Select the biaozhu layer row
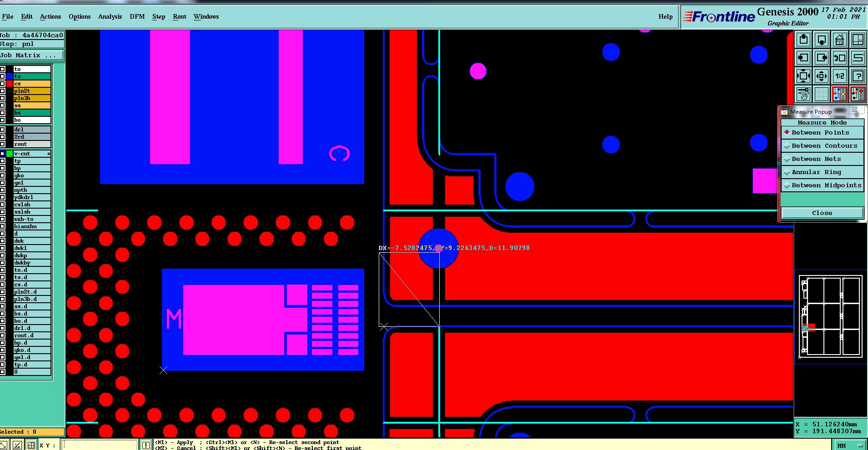 pos(32,226)
